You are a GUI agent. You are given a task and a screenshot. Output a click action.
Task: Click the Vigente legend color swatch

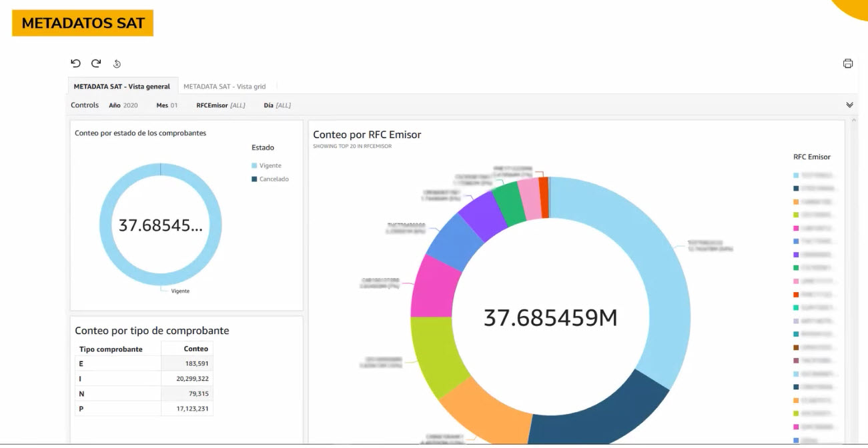(x=254, y=165)
